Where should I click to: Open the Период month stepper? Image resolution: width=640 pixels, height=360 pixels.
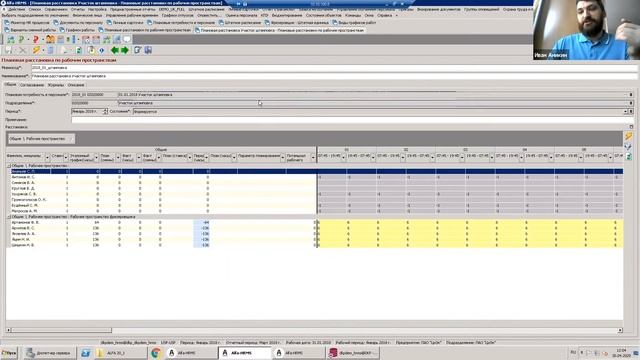[105, 111]
